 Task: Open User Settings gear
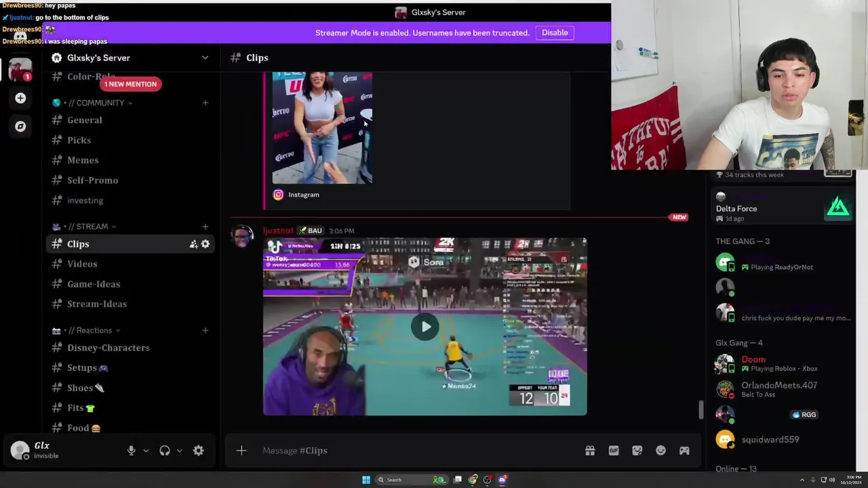coord(198,451)
